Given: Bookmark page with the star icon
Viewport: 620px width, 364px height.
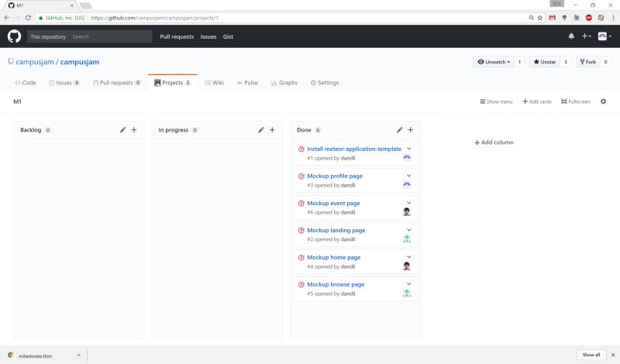Looking at the screenshot, I should click(539, 18).
